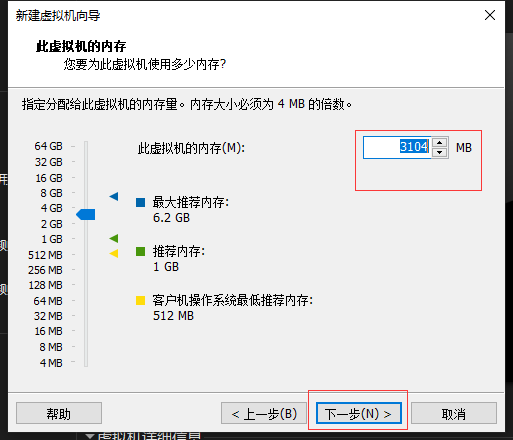Click the 此虚拟机的内存(M): label
The image size is (513, 440).
click(x=191, y=148)
